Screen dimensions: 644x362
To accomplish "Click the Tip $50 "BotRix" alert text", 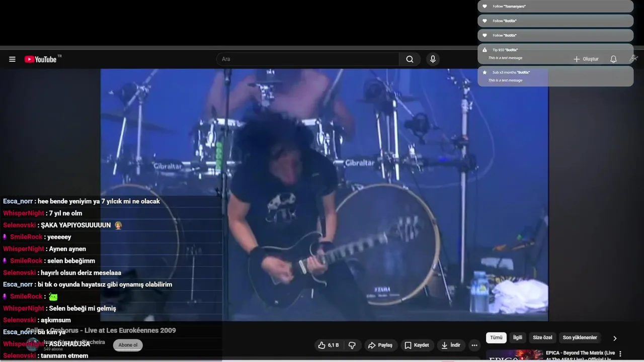I will (505, 50).
